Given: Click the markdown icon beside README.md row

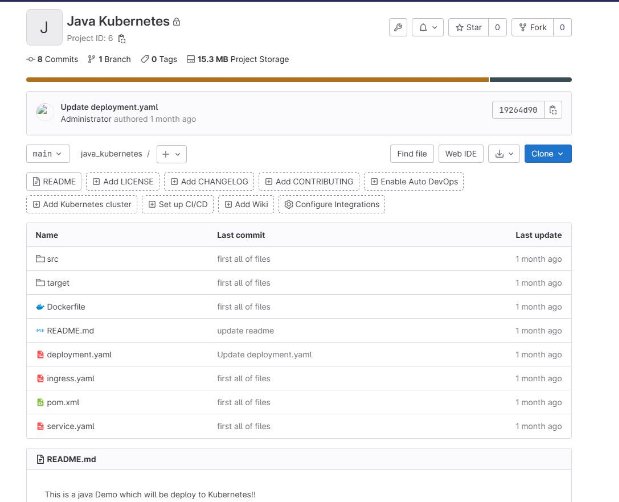Looking at the screenshot, I should 40,331.
